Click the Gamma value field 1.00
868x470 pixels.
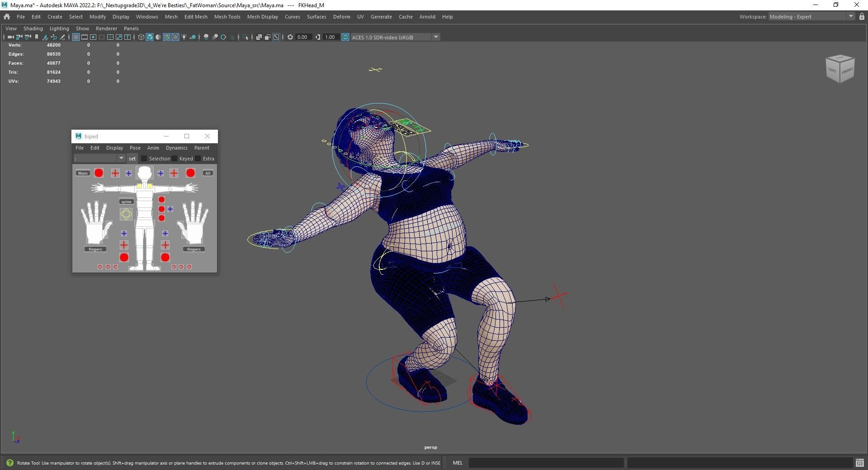click(331, 37)
